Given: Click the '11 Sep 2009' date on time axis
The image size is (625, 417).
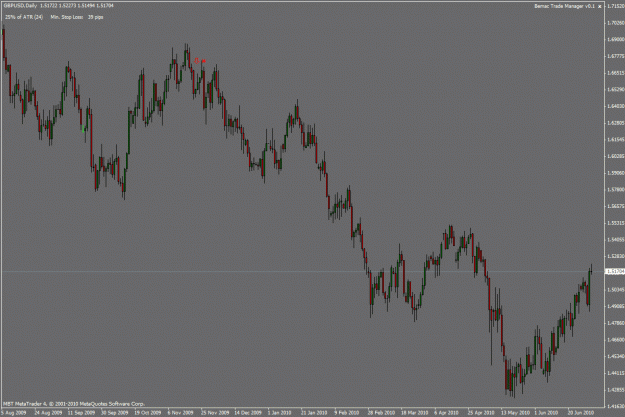Looking at the screenshot, I should click(x=81, y=413).
